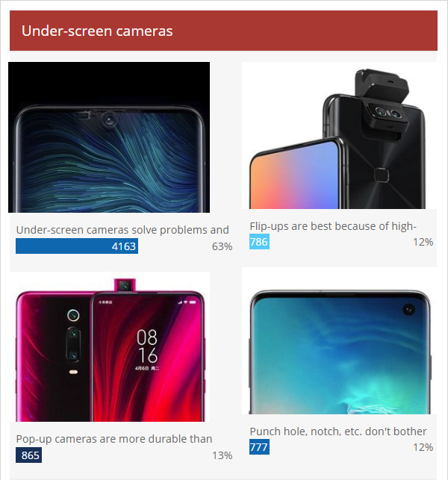448x480 pixels.
Task: Select 'Punch hole, notch, etc.' poll option
Action: [338, 431]
